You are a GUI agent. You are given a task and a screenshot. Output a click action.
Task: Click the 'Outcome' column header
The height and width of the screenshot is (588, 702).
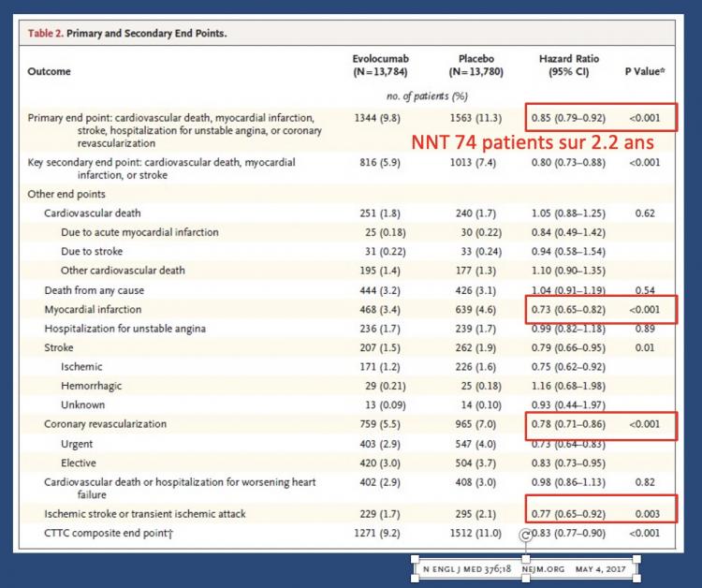tap(49, 72)
